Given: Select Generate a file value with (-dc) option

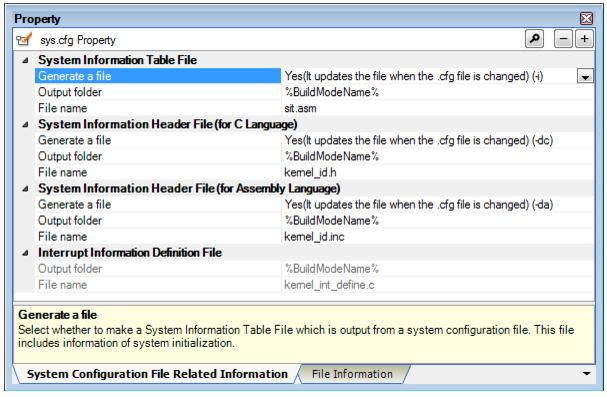Looking at the screenshot, I should coord(437,140).
